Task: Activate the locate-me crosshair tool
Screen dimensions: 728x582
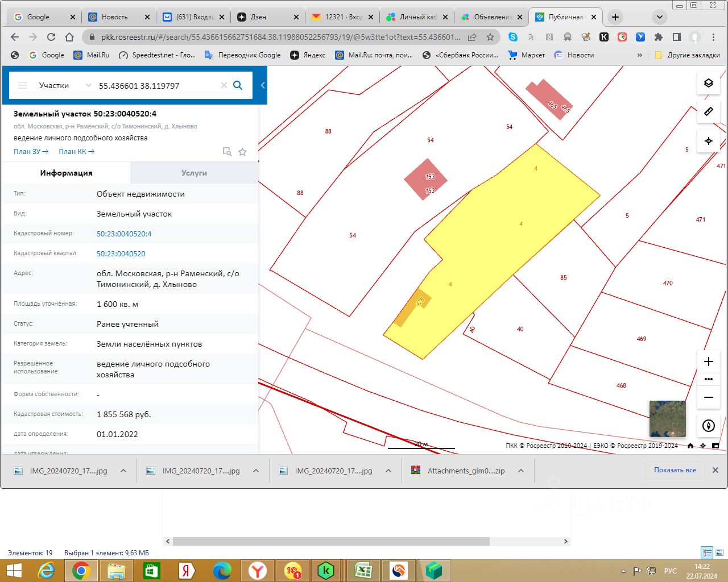Action: 708,141
